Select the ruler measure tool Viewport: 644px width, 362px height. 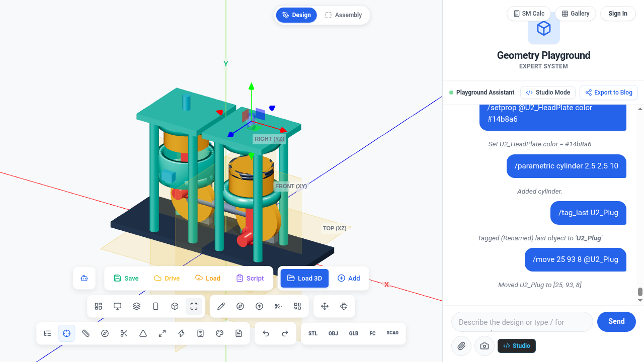pyautogui.click(x=86, y=333)
